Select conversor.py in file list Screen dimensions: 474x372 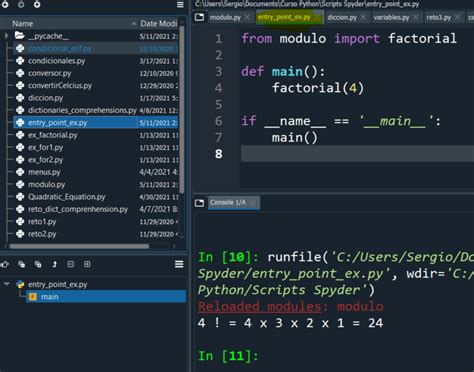(96, 73)
